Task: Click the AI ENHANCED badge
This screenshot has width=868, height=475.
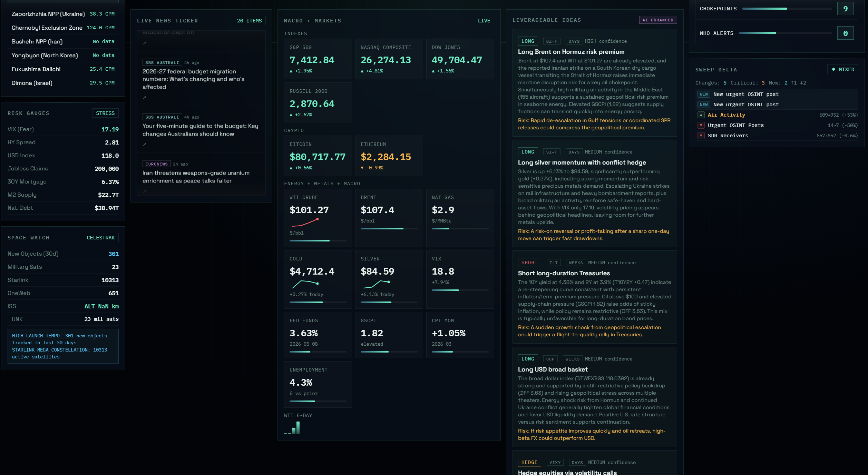Action: coord(658,20)
